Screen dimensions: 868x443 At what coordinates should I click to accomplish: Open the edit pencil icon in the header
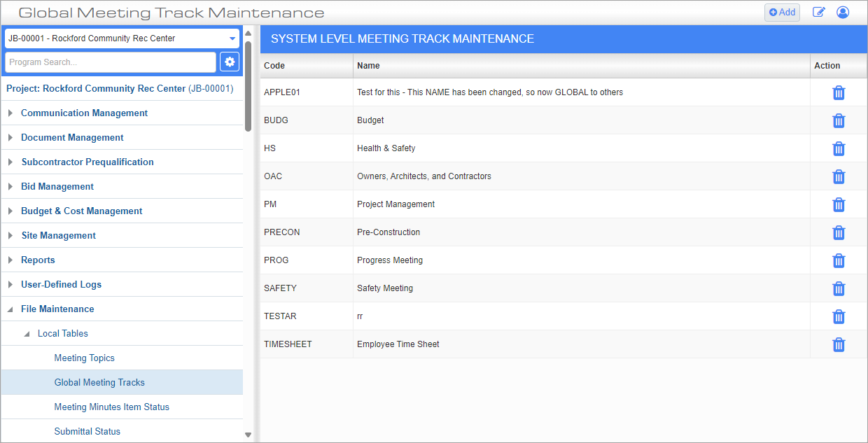tap(819, 12)
